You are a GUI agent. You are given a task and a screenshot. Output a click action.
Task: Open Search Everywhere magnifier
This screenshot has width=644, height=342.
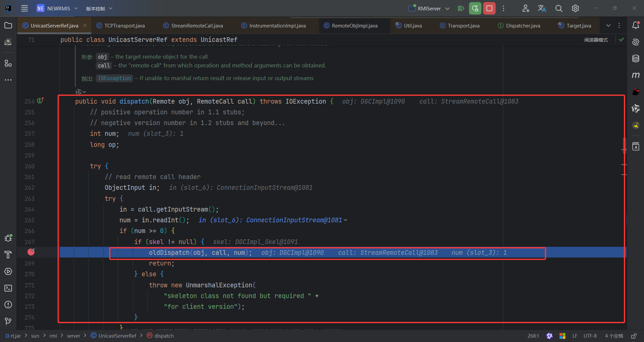tap(559, 8)
